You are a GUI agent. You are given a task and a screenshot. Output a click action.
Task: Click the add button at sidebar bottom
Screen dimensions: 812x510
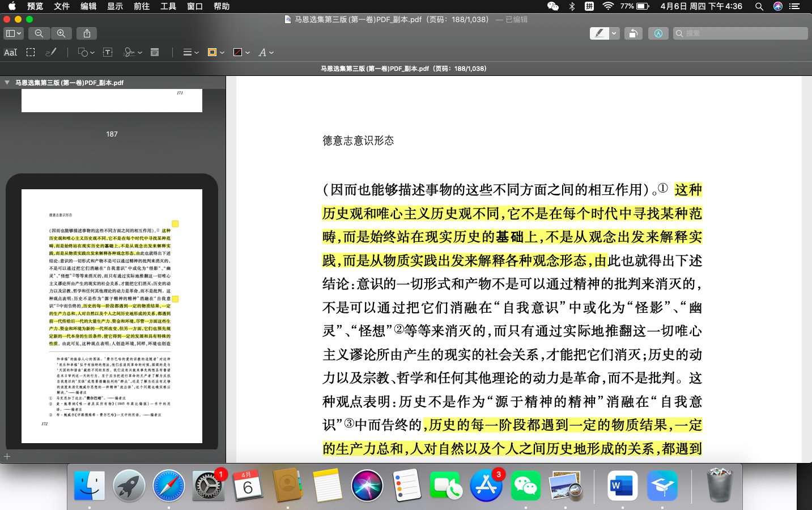coord(7,456)
